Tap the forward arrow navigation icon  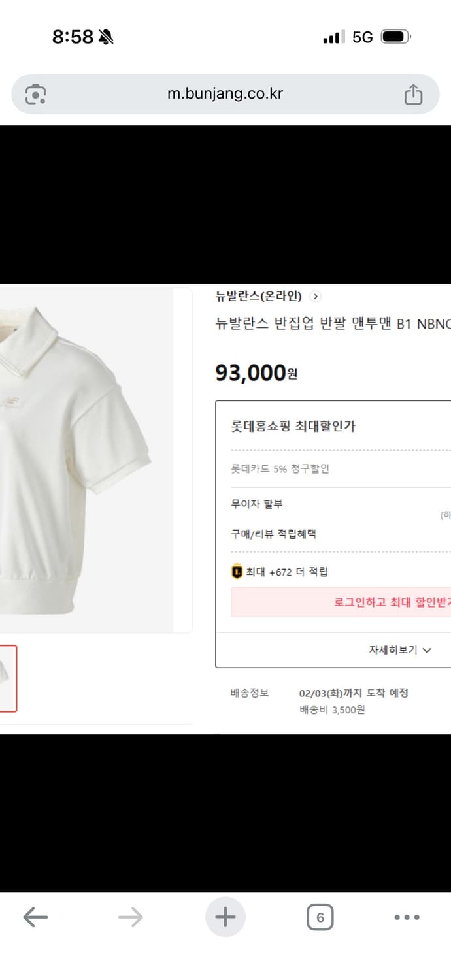(x=131, y=917)
